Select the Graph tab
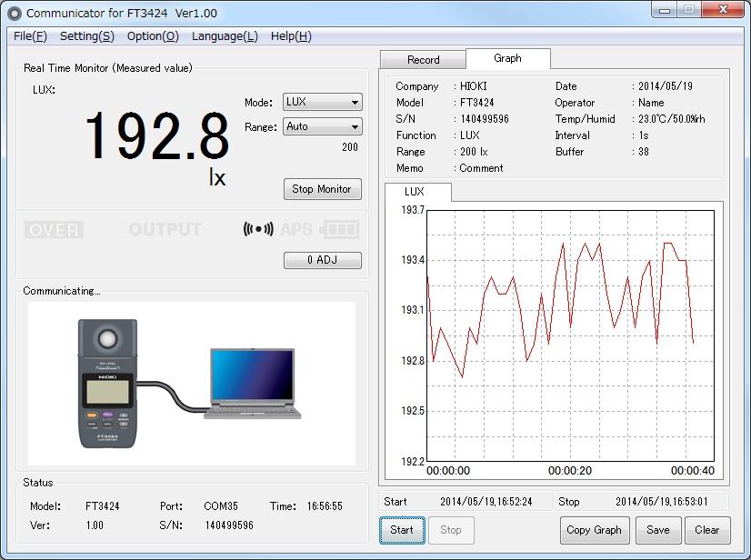This screenshot has width=751, height=560. 507,58
